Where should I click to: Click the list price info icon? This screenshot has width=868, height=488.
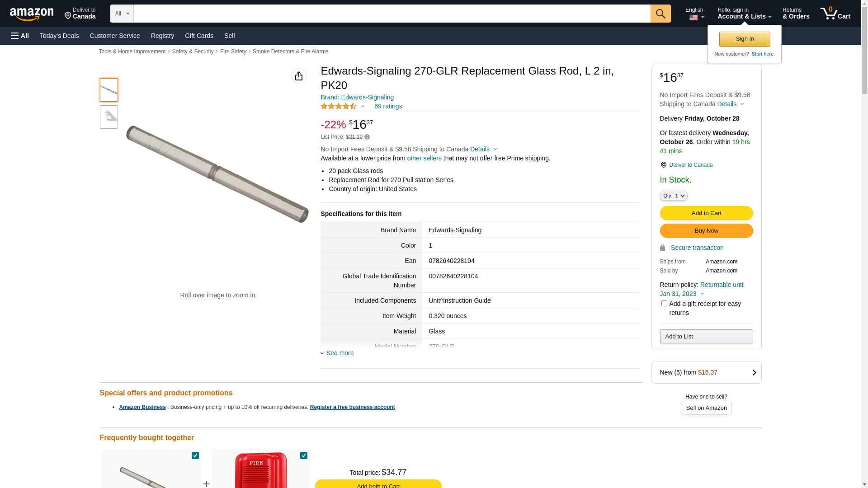[x=367, y=137]
